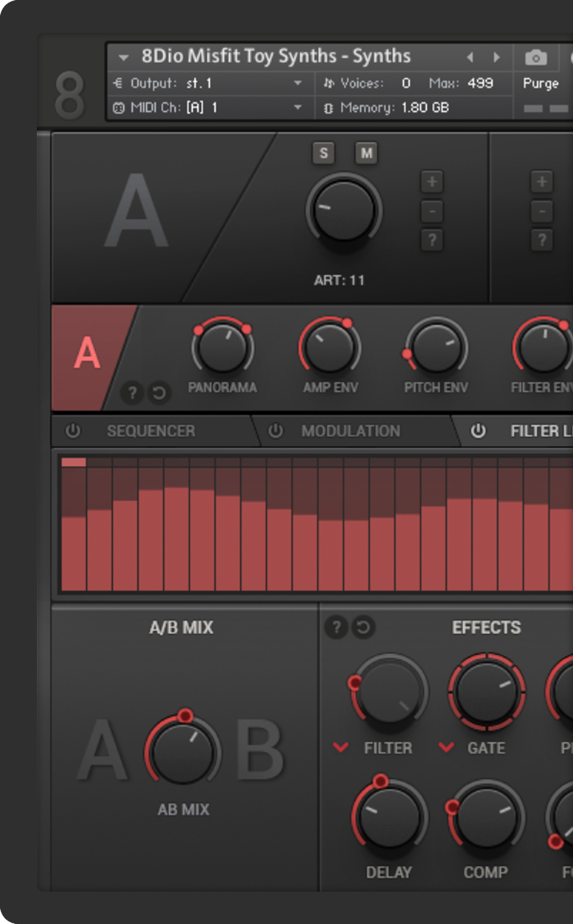Click the question mark in the second layer panel
The width and height of the screenshot is (573, 924).
click(542, 240)
